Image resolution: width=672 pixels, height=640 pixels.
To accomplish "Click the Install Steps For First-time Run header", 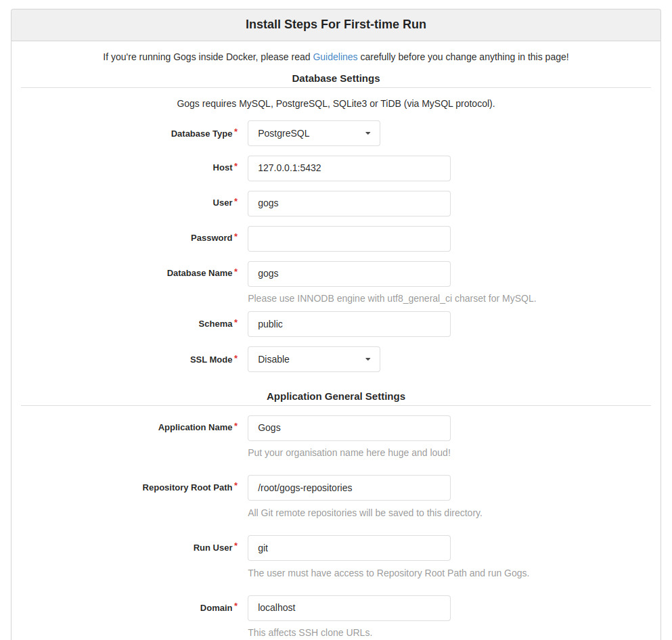I will click(x=336, y=24).
